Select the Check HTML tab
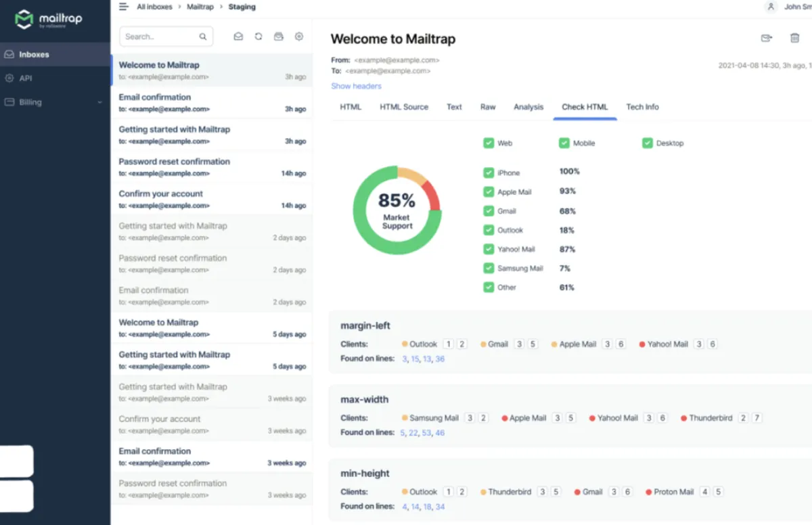The width and height of the screenshot is (812, 525). [585, 107]
